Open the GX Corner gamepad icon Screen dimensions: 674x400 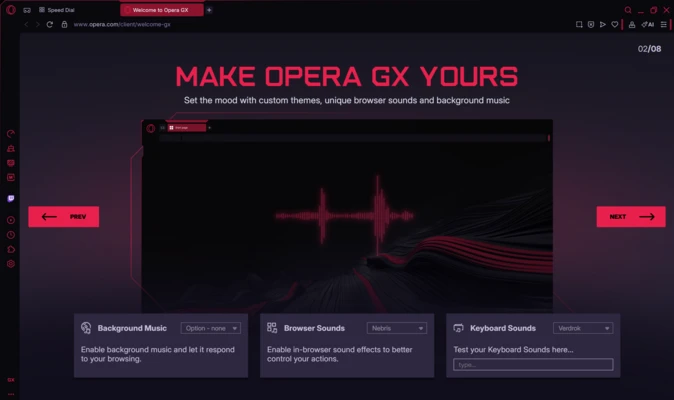click(27, 10)
